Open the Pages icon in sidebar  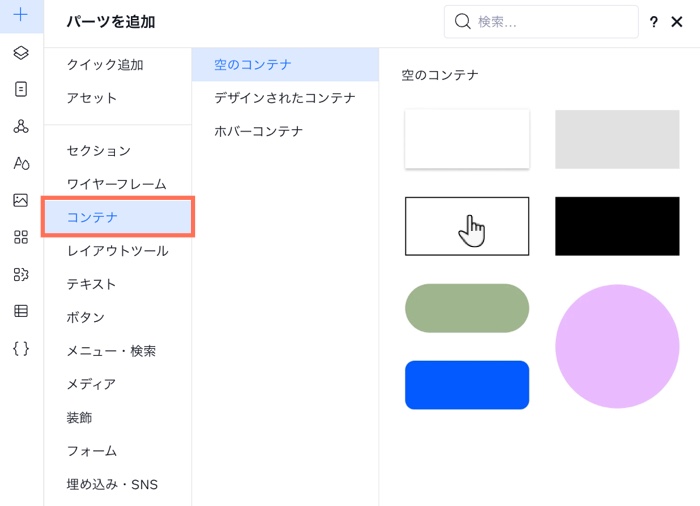click(x=21, y=89)
